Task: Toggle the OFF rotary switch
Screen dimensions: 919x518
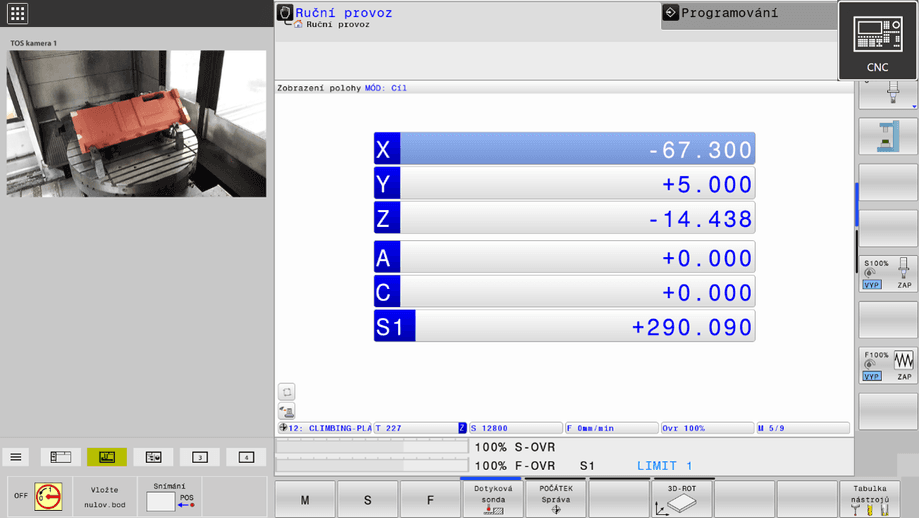Action: point(48,496)
